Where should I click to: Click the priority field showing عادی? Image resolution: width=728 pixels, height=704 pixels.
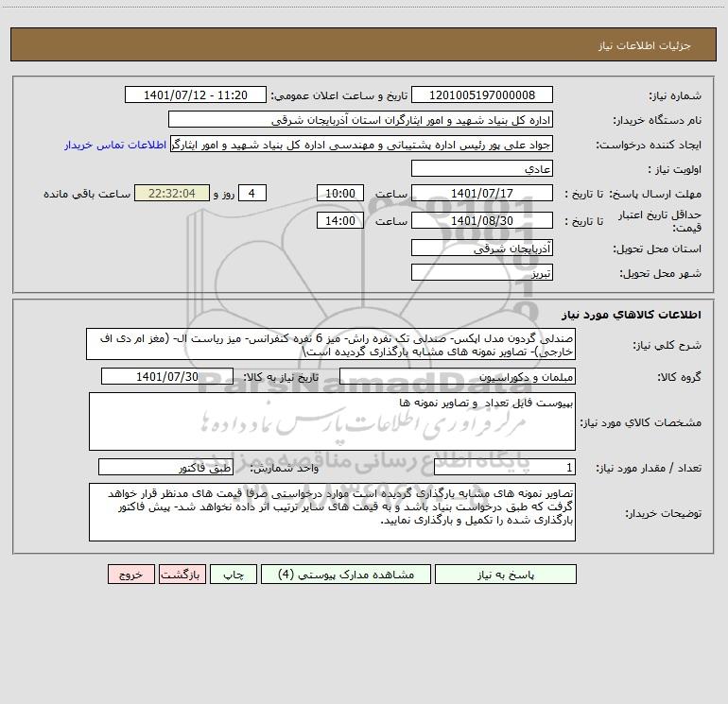pyautogui.click(x=482, y=168)
